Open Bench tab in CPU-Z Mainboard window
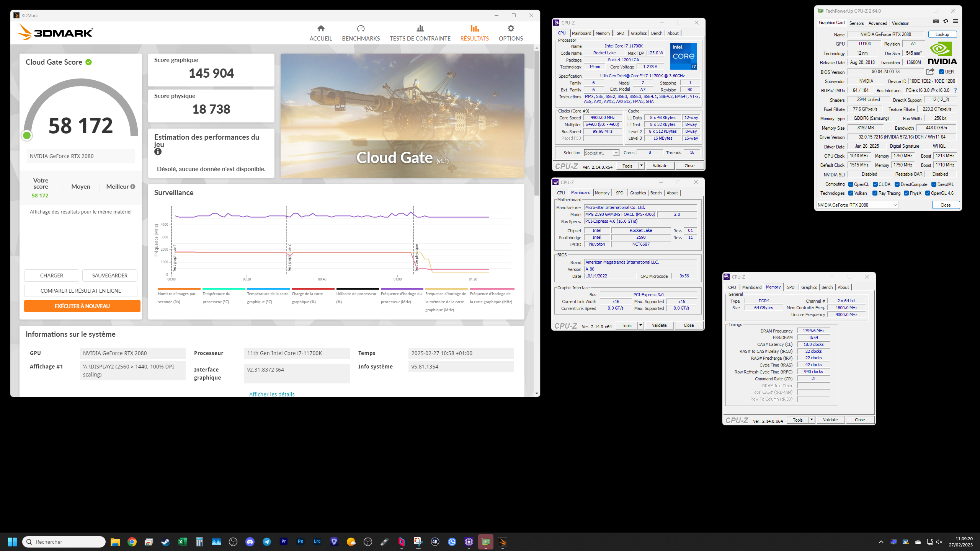 (x=656, y=193)
